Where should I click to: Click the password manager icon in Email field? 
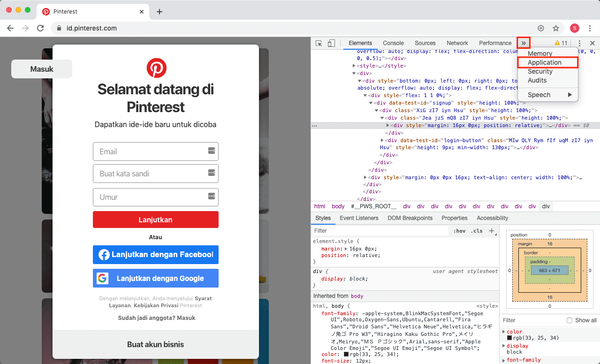211,151
